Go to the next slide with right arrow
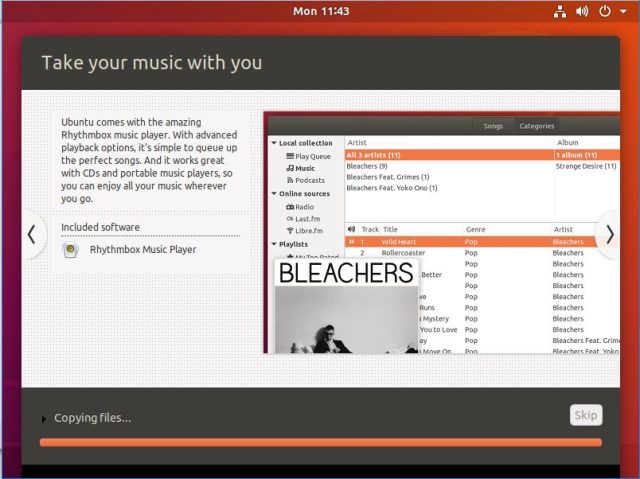640x479 pixels. click(609, 234)
